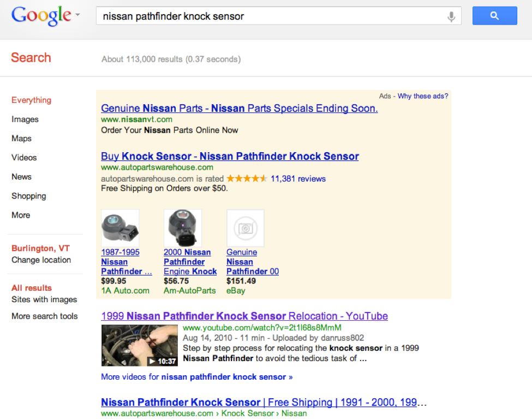Screen dimensions: 532x420
Task: Open the dropdown arrow beside the Google logo
Action: tap(77, 15)
